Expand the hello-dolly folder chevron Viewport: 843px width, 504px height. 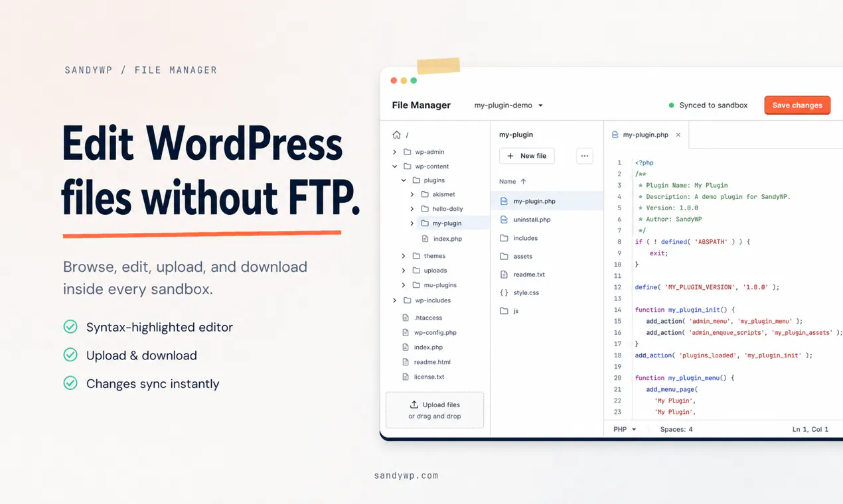(x=412, y=209)
